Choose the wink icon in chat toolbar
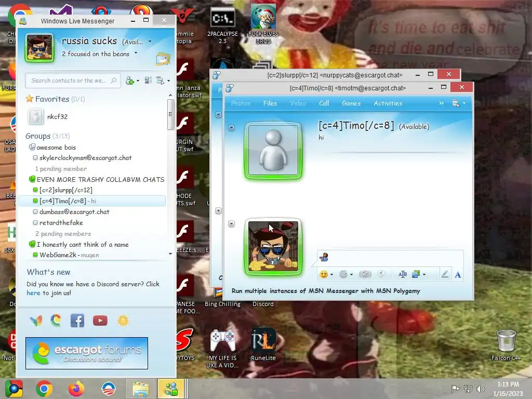Screen dimensions: 532x399 343,274
